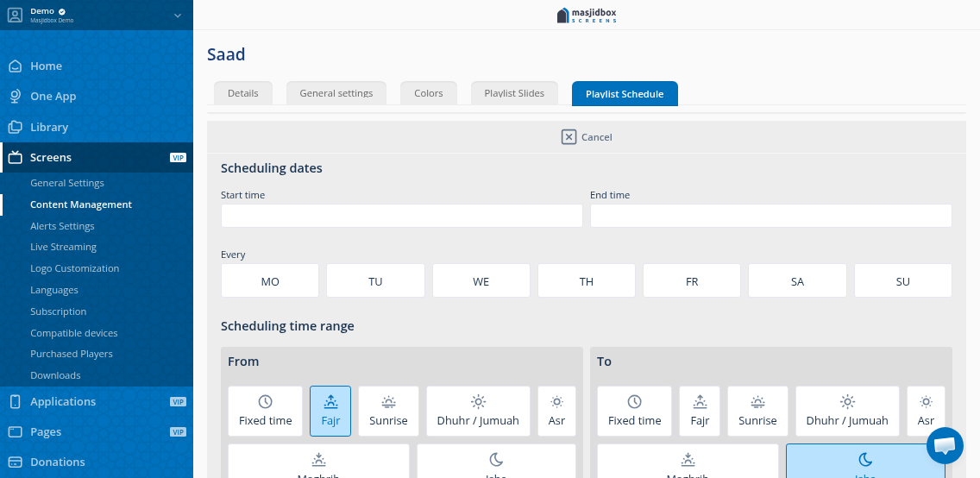980x478 pixels.
Task: Click the End time input field
Action: tap(771, 216)
